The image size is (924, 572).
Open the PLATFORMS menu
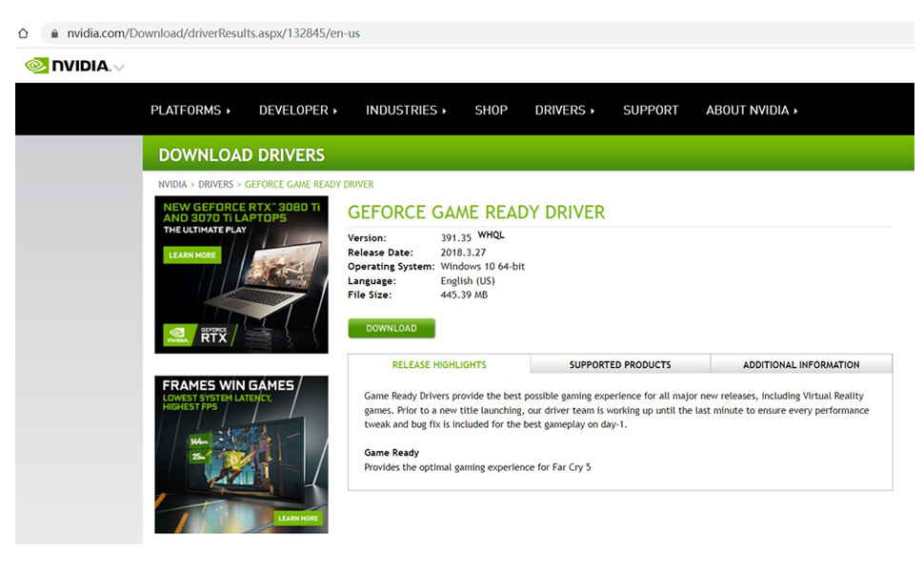click(191, 111)
